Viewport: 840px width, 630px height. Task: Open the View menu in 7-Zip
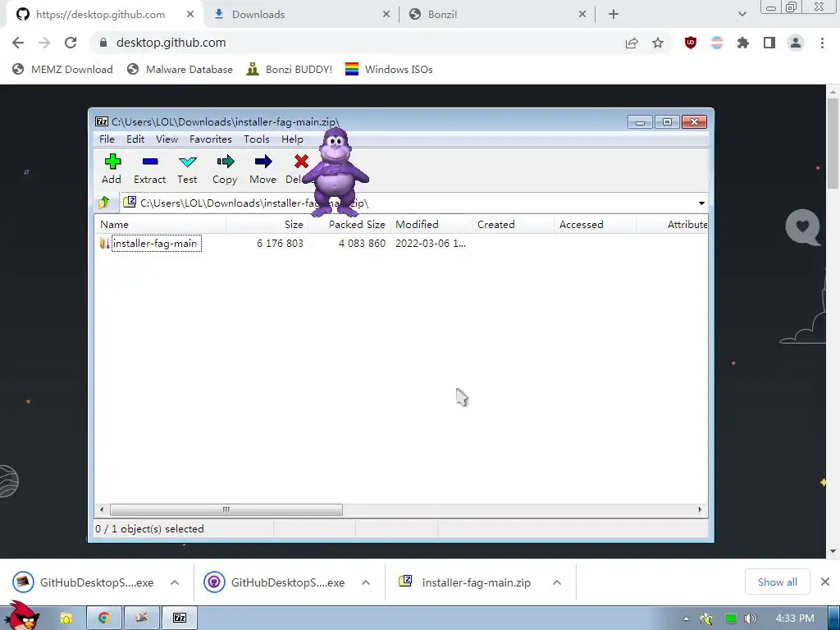[167, 139]
